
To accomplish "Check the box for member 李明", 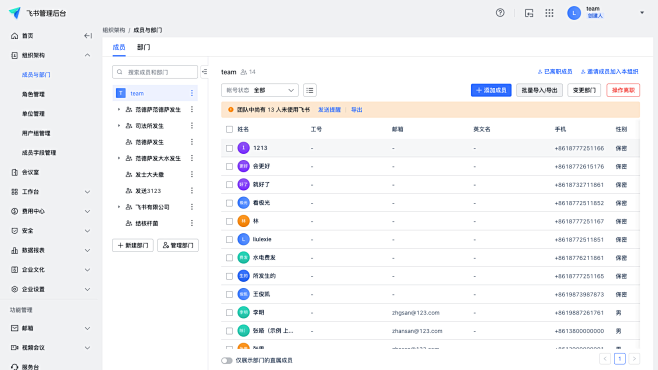I will click(229, 313).
